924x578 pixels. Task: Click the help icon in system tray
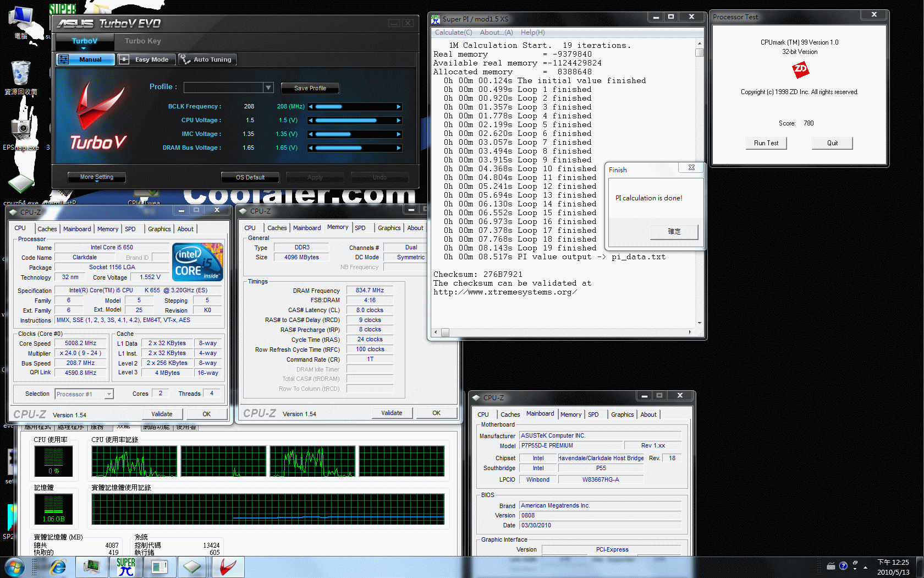[x=843, y=566]
